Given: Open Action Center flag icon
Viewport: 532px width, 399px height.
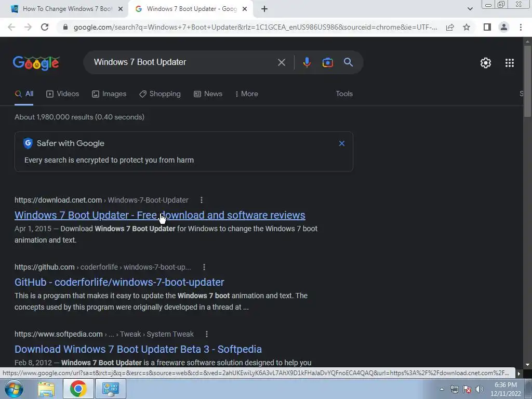Looking at the screenshot, I should [x=467, y=389].
